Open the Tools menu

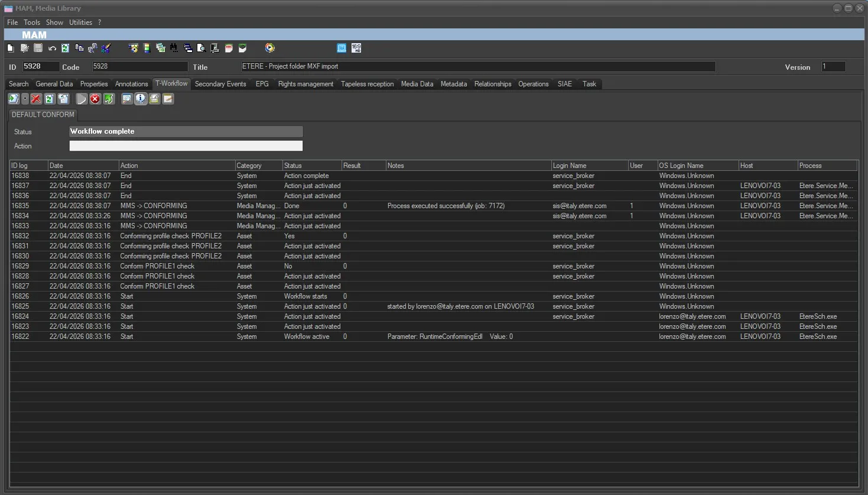coord(32,22)
